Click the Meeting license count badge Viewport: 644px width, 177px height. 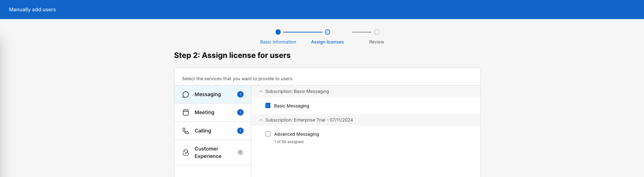[240, 112]
